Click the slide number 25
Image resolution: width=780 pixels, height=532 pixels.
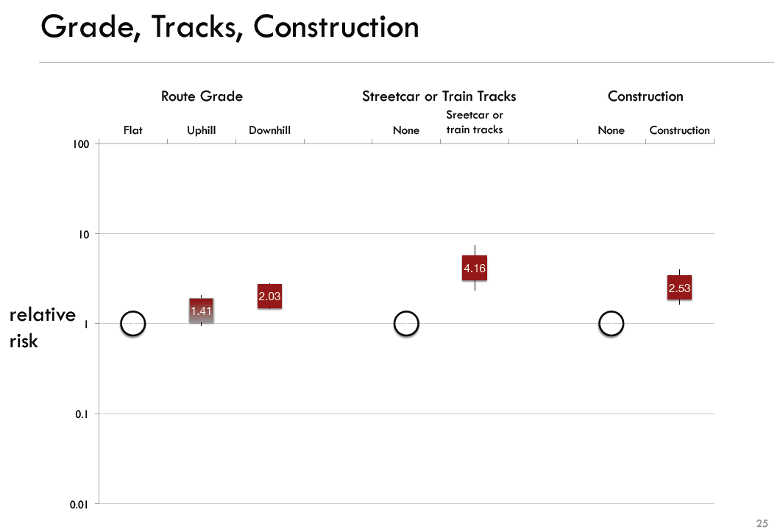click(762, 522)
